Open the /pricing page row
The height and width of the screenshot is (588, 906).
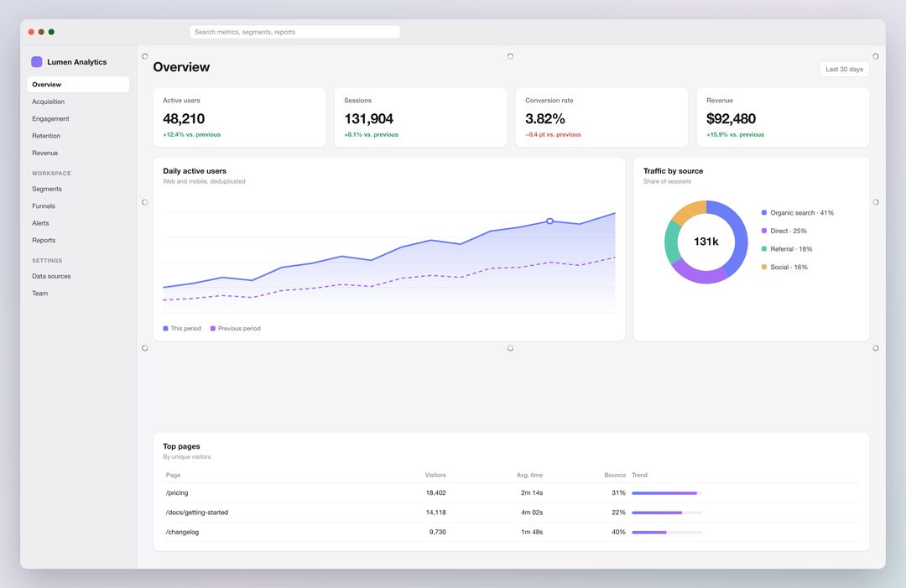coord(511,492)
